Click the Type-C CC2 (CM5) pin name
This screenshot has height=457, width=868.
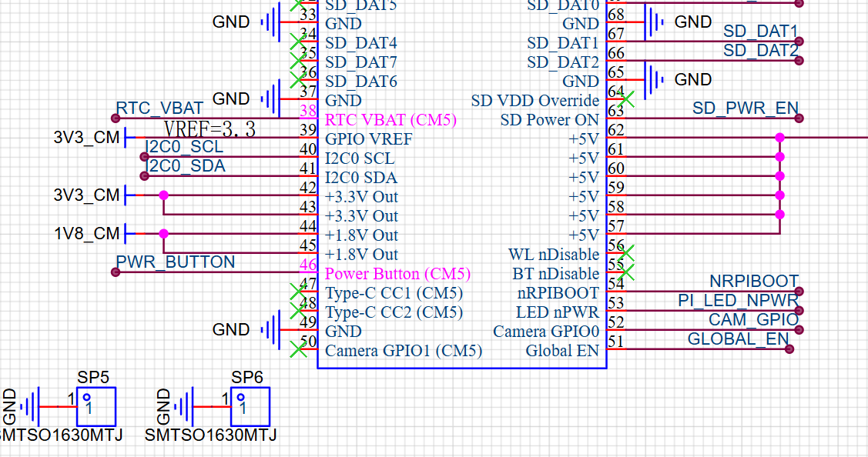click(x=394, y=312)
